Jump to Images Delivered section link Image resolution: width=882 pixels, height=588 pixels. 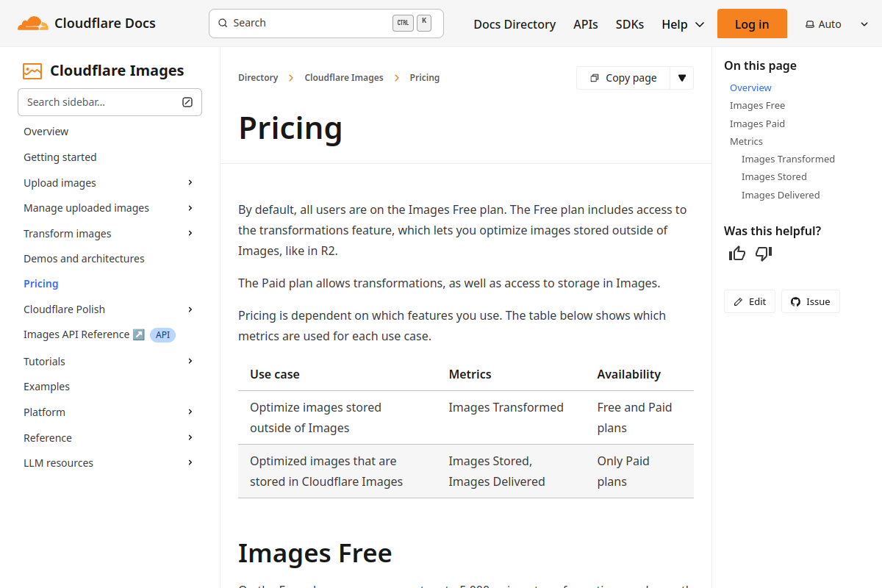point(781,195)
